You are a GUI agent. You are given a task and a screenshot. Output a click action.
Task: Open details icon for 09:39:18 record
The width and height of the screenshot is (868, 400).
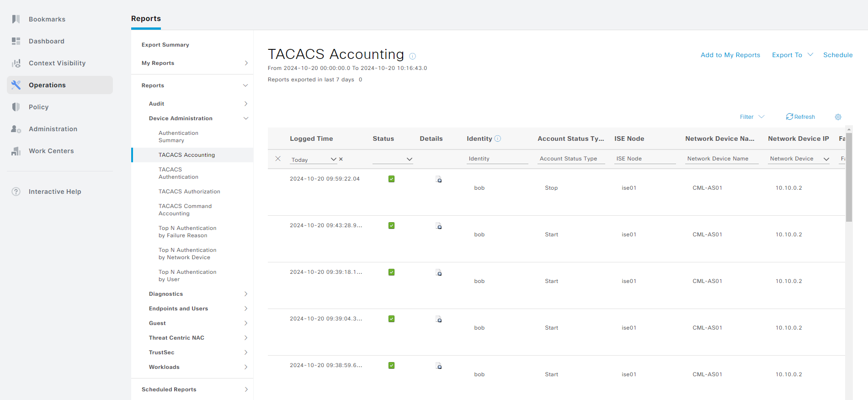(x=438, y=272)
